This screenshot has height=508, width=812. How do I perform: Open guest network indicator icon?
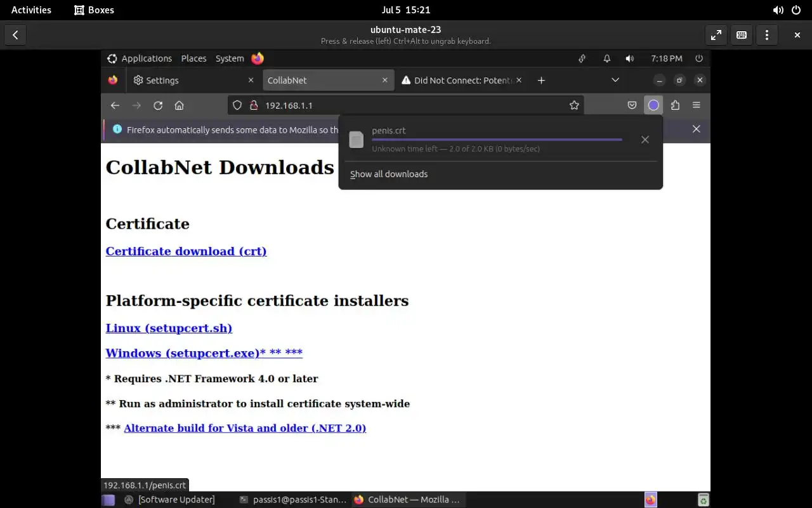point(582,58)
